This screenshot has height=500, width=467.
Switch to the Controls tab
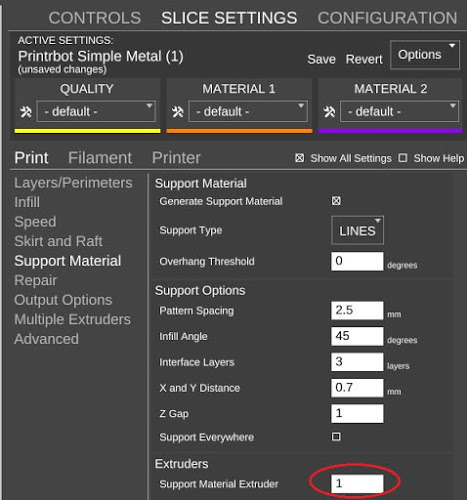[95, 18]
